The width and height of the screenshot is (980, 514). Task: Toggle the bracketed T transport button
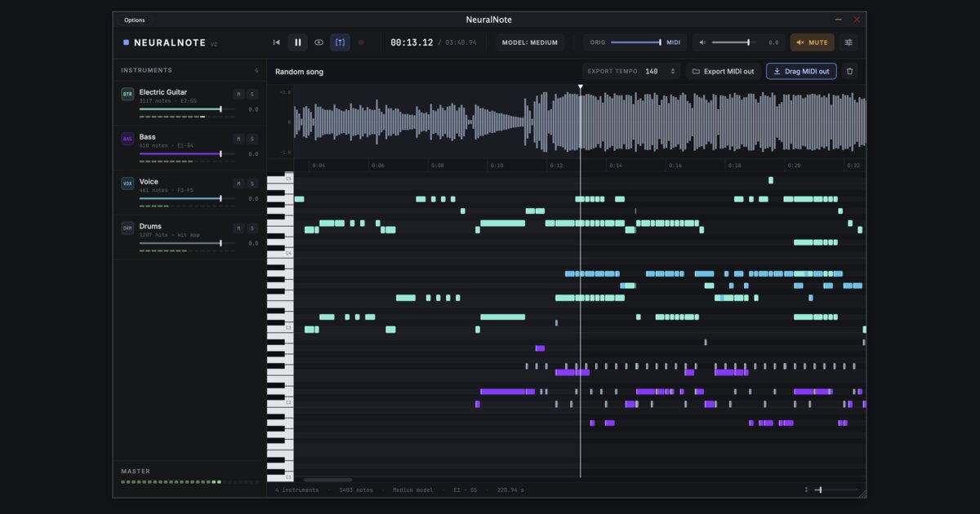340,42
